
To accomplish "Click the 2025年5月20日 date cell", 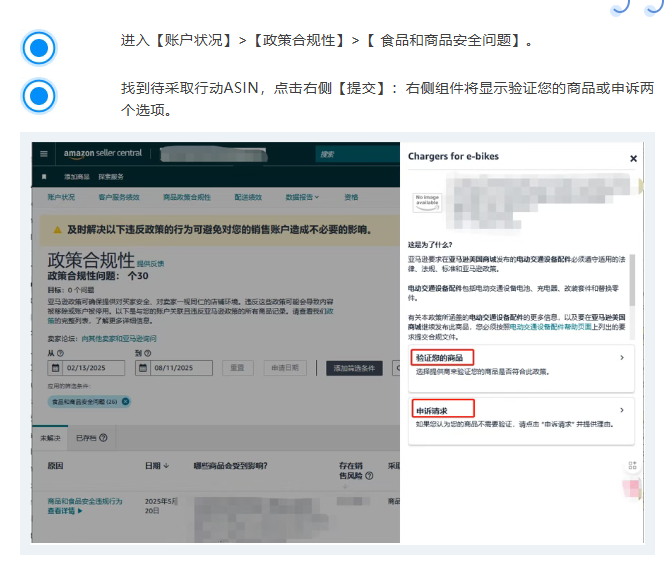I will point(161,506).
